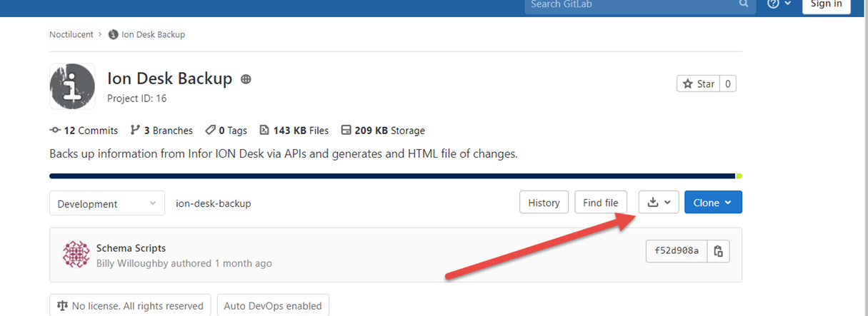Click the Auto DevOps enabled button
Viewport: 868px width, 316px height.
pos(273,305)
